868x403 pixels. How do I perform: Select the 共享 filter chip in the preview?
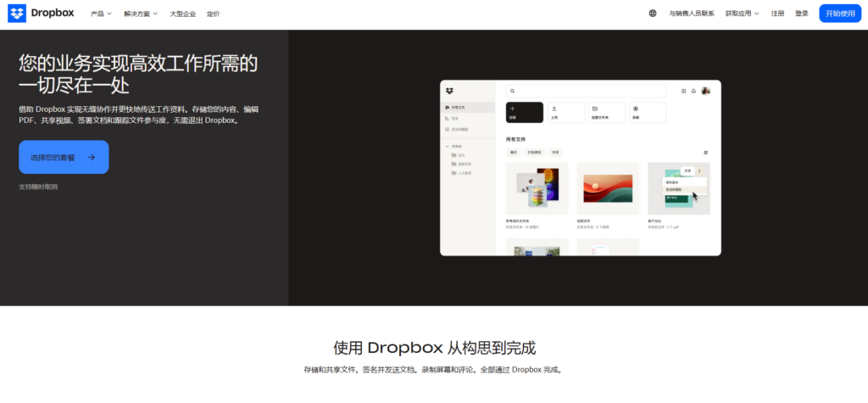click(555, 152)
